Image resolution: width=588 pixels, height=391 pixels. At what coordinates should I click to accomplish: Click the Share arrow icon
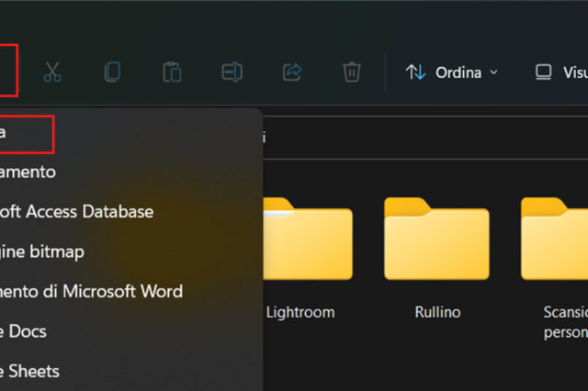(x=292, y=73)
